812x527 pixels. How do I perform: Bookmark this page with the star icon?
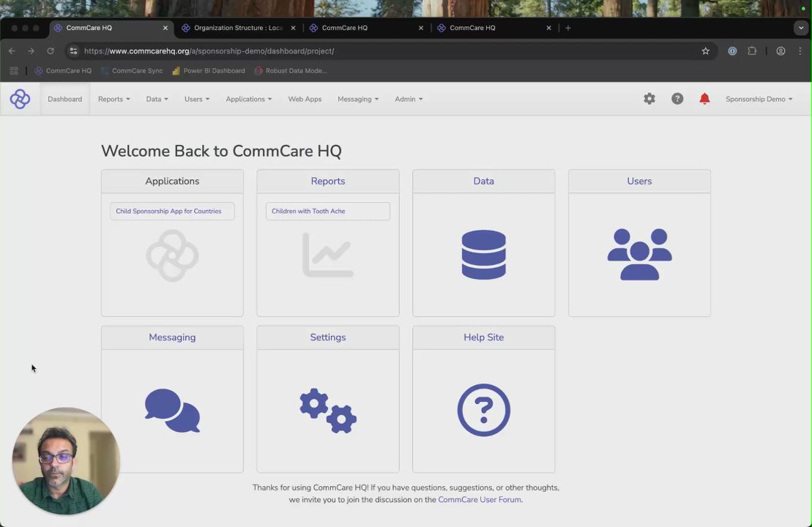pos(705,51)
